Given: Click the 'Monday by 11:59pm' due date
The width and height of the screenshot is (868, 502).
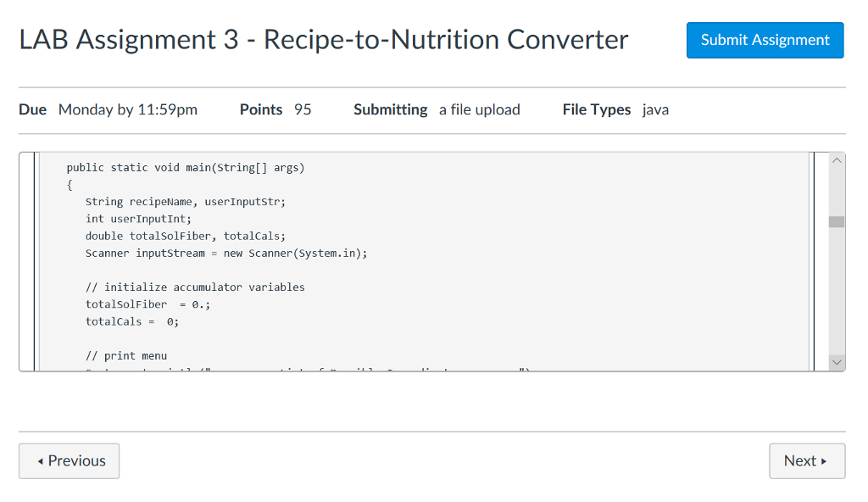Looking at the screenshot, I should point(128,109).
